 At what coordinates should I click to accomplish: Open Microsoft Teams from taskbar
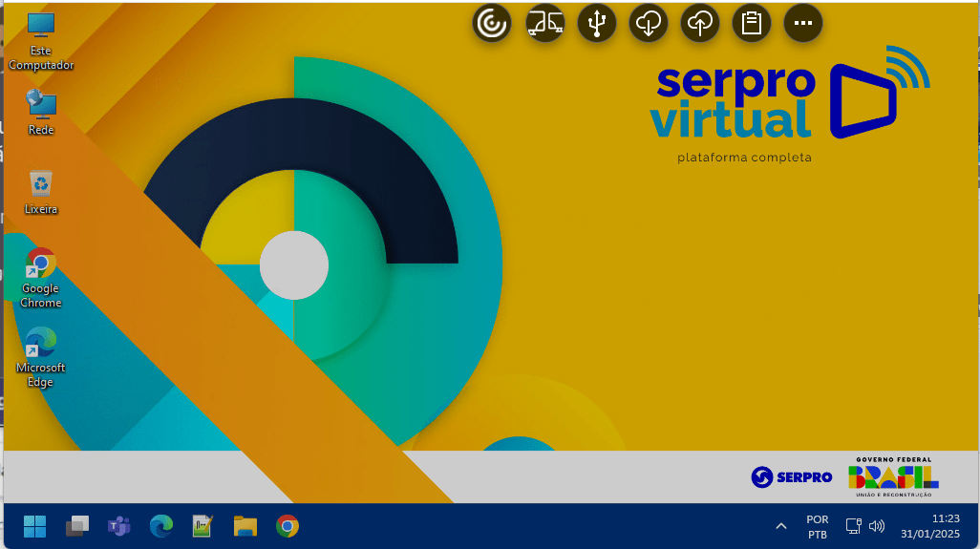click(x=118, y=526)
